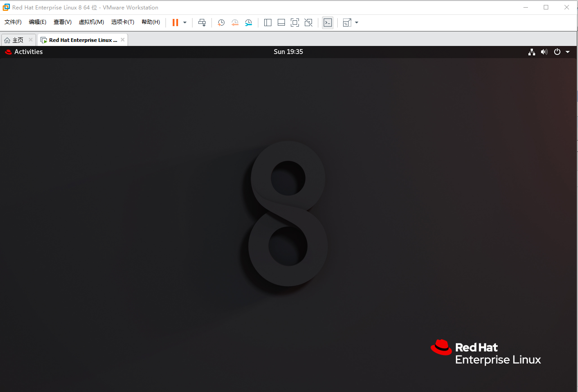Select the Red Hat Enterprise Linux tab

point(83,40)
